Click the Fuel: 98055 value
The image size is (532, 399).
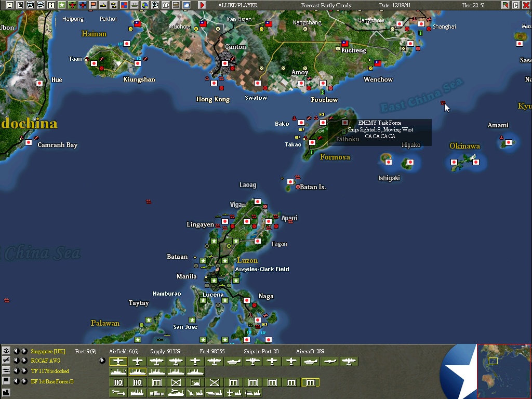tap(212, 351)
